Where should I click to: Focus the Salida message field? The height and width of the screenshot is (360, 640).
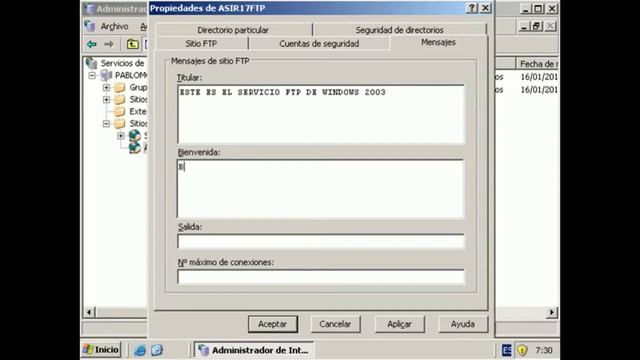click(x=321, y=241)
